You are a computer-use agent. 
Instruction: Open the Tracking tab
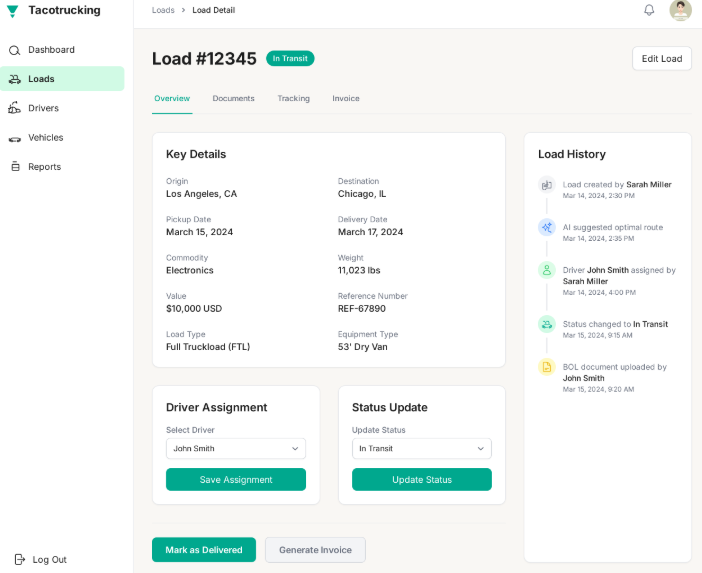pyautogui.click(x=293, y=99)
